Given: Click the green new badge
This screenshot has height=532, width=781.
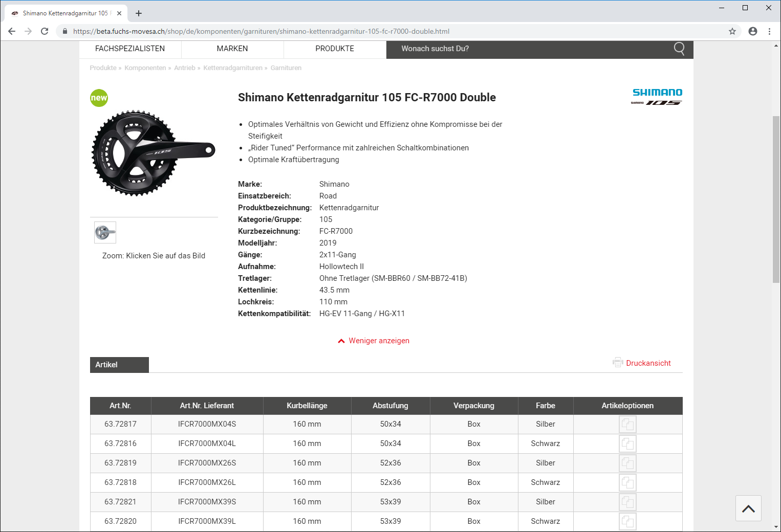Looking at the screenshot, I should coord(99,98).
